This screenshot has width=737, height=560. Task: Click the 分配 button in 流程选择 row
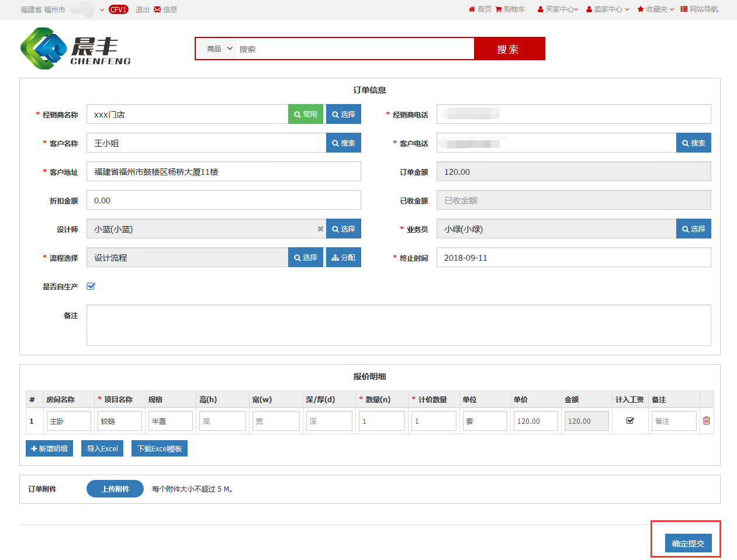pyautogui.click(x=344, y=258)
